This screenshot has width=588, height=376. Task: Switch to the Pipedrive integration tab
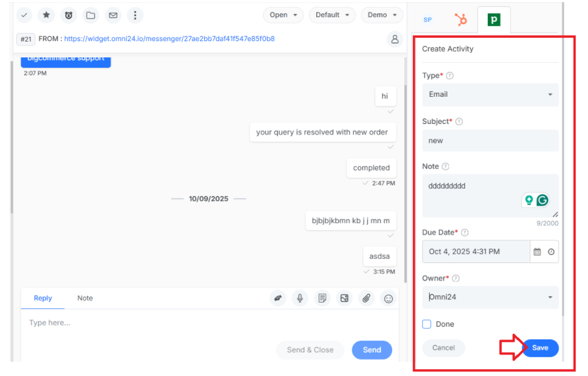(x=494, y=20)
